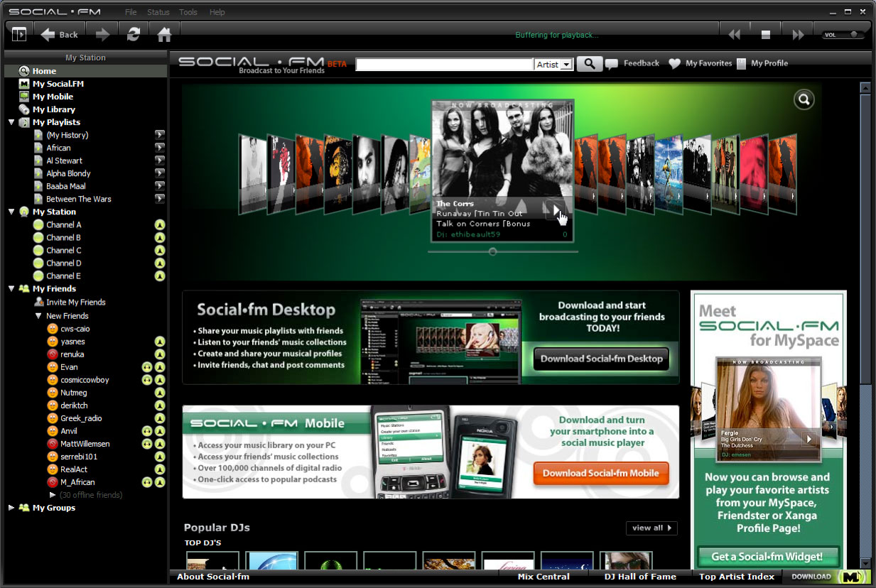The height and width of the screenshot is (588, 876).
Task: Click the DOWNLOAD button at bottom right
Action: pyautogui.click(x=811, y=577)
